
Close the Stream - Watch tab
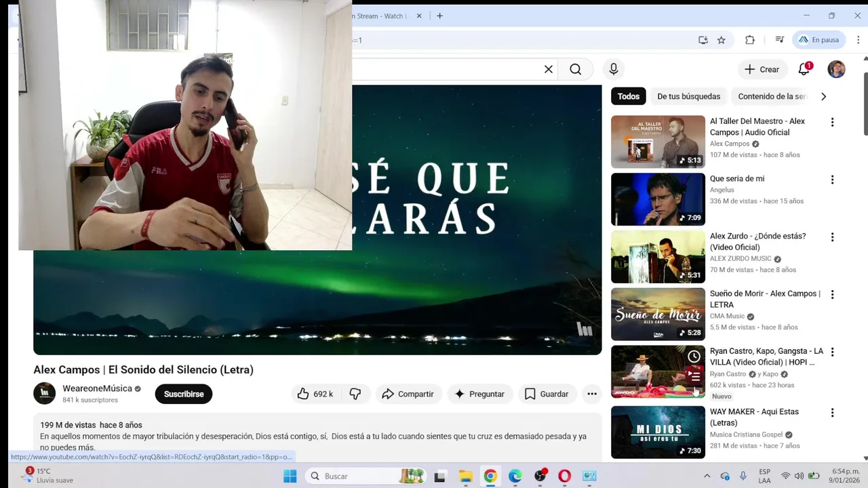click(x=419, y=16)
